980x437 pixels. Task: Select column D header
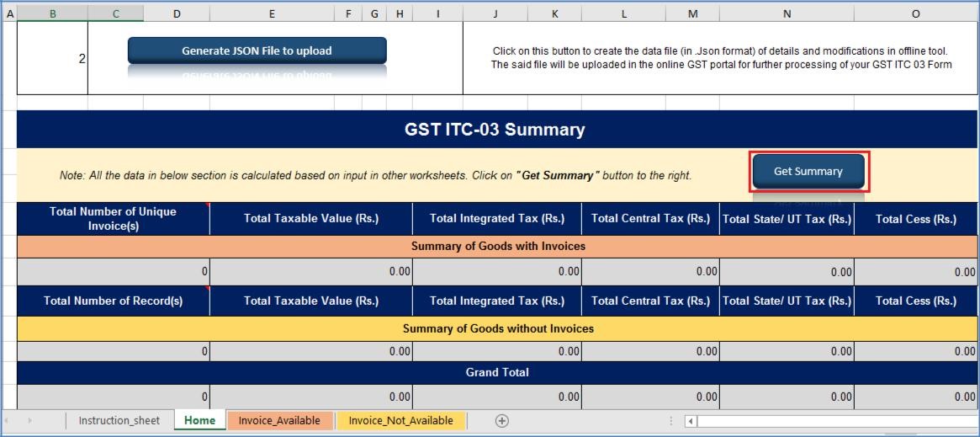[177, 13]
